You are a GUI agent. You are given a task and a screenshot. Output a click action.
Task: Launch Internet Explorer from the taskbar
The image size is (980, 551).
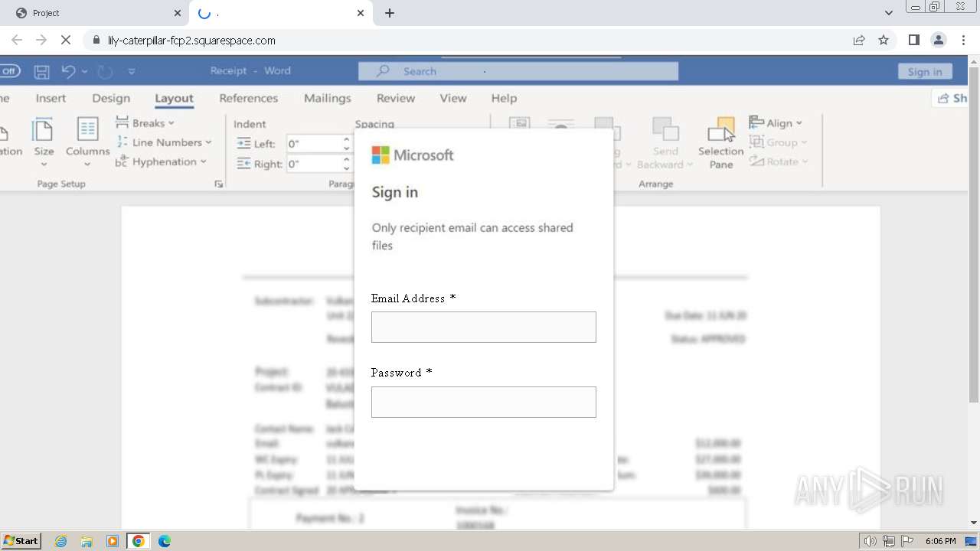pyautogui.click(x=60, y=541)
